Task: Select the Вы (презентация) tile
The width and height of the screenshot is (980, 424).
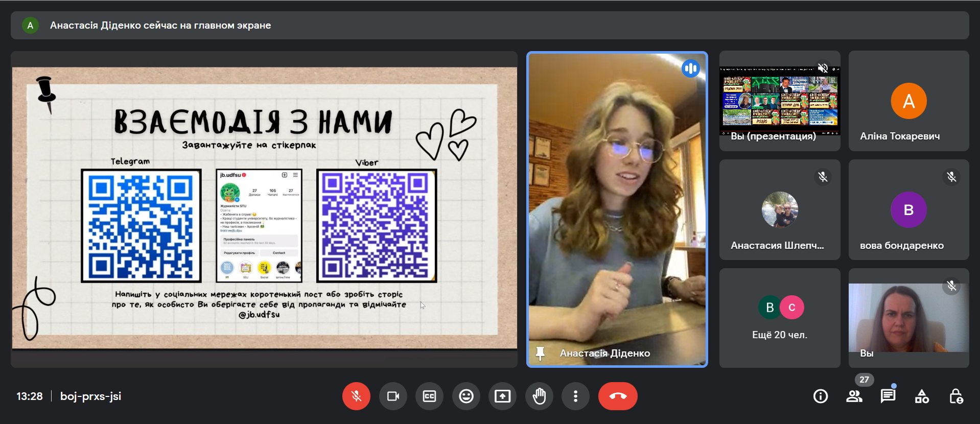Action: click(x=780, y=101)
